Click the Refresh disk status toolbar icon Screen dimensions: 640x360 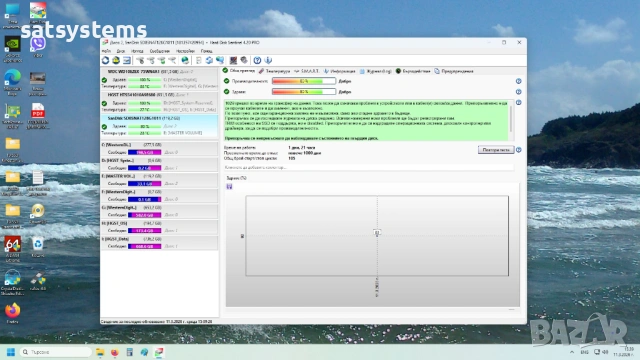point(105,60)
